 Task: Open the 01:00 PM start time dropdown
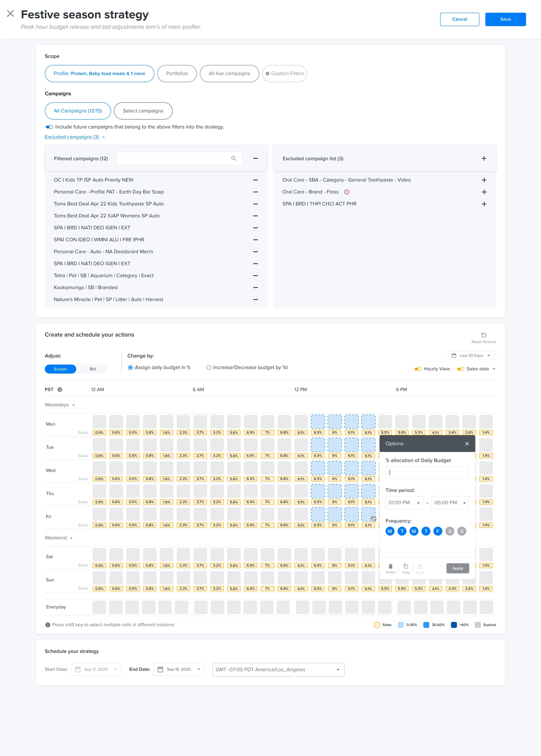pyautogui.click(x=404, y=503)
